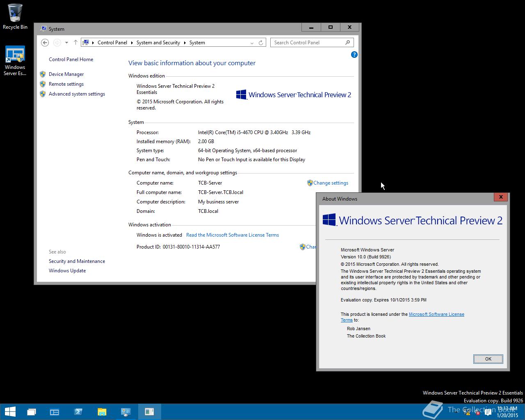Image resolution: width=525 pixels, height=420 pixels.
Task: Click shield icon beside Device Manager
Action: [43, 74]
